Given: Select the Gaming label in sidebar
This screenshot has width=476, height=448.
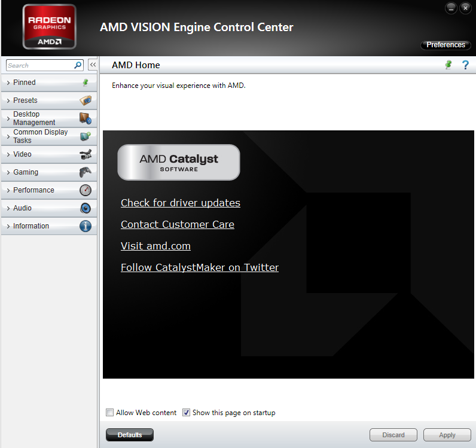Looking at the screenshot, I should [26, 172].
